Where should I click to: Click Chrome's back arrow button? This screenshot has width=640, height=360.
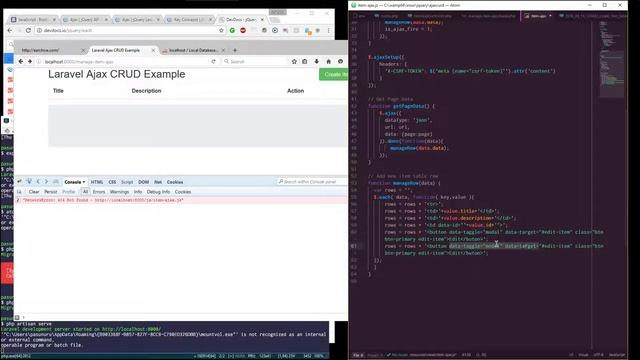pos(10,30)
